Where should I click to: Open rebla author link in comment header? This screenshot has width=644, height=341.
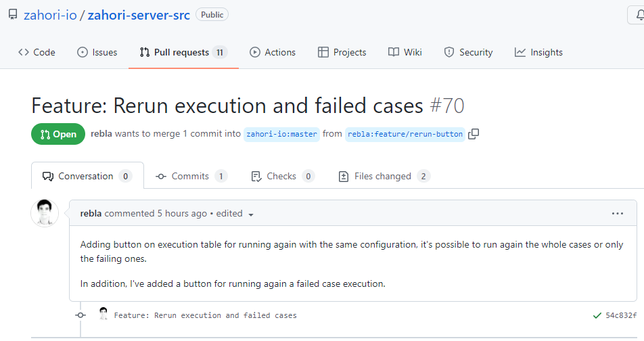tap(91, 214)
